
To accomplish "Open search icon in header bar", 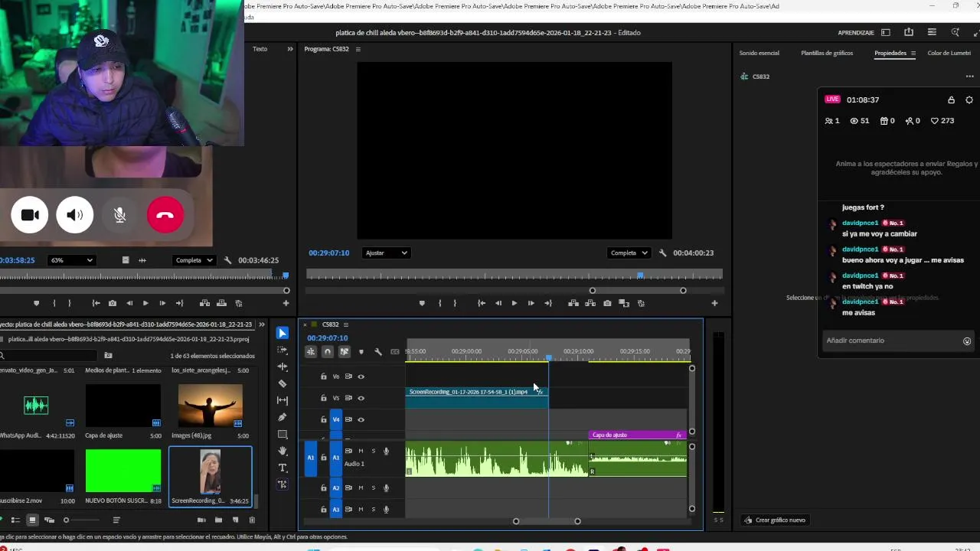I will coord(955,32).
